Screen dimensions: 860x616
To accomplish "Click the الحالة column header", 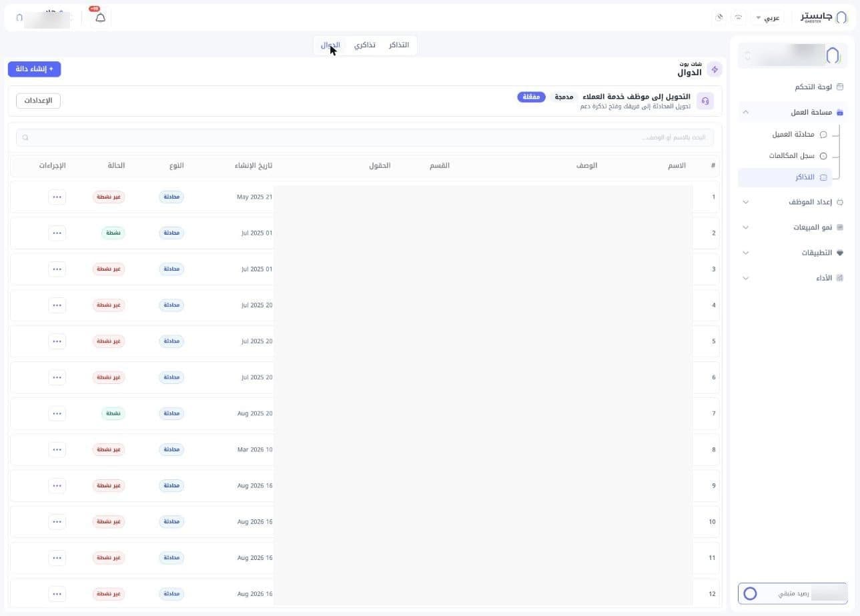I will (x=116, y=165).
